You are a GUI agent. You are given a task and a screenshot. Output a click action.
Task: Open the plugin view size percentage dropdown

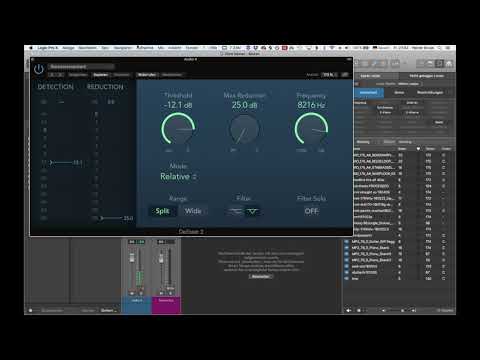tap(330, 75)
